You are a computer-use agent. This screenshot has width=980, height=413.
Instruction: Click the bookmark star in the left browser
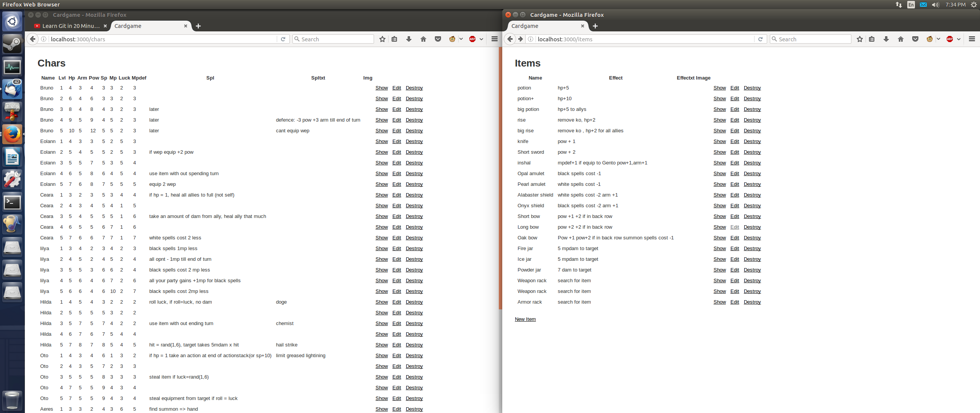382,39
